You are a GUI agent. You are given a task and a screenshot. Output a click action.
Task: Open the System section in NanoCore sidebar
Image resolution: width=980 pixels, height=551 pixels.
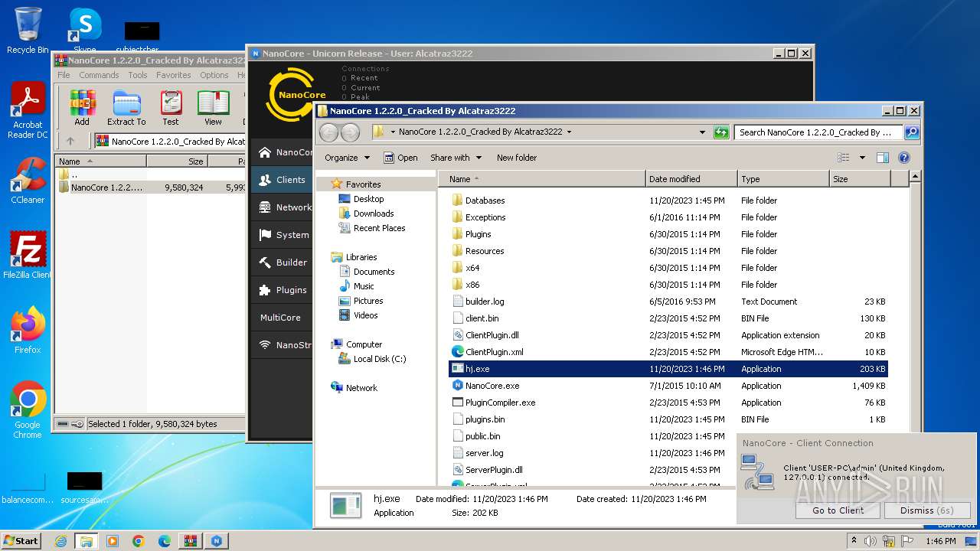[x=282, y=235]
